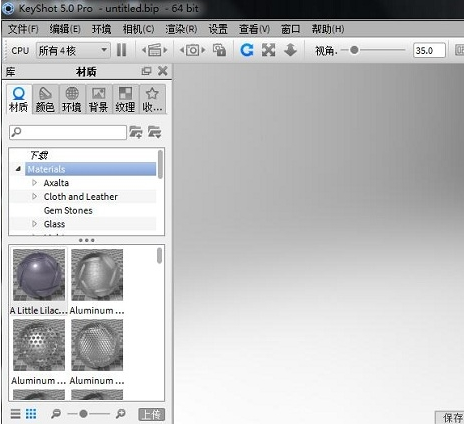Expand the Axalta folder
The height and width of the screenshot is (424, 464).
34,183
